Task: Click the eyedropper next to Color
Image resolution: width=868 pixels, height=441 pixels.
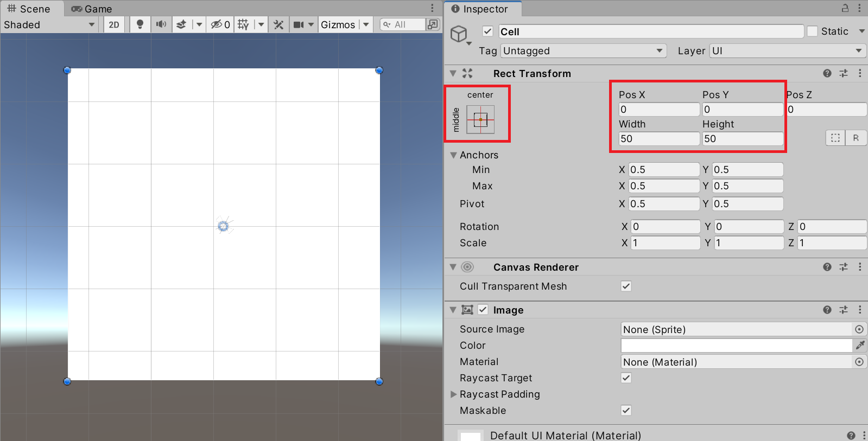Action: click(860, 346)
